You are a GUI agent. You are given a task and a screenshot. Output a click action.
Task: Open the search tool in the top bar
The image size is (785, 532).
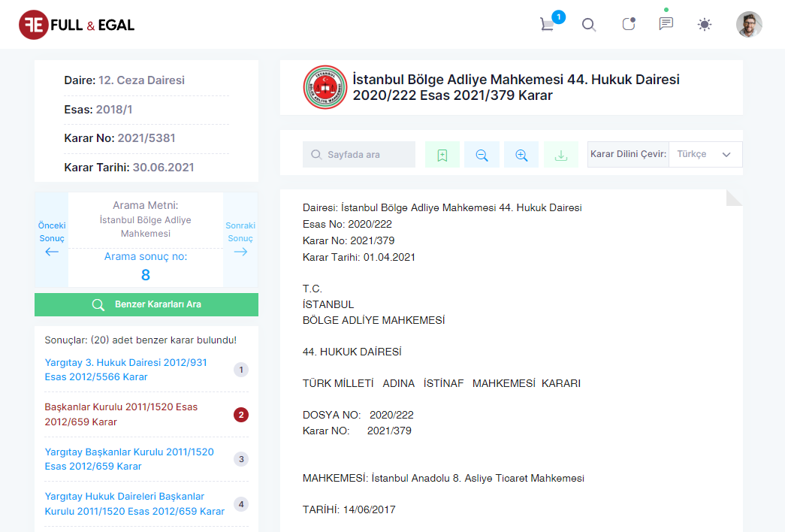(x=589, y=24)
